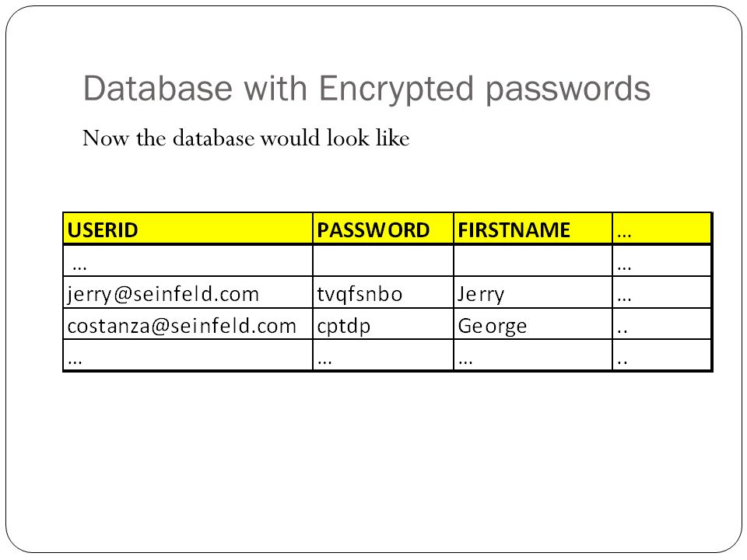Click the empty FIRSTNAME cell in first row
747x560 pixels.
click(x=532, y=261)
